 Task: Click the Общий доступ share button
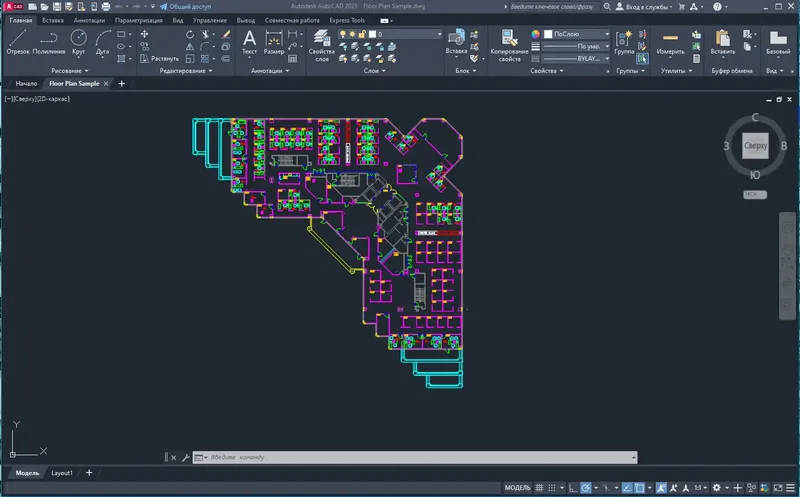click(186, 7)
